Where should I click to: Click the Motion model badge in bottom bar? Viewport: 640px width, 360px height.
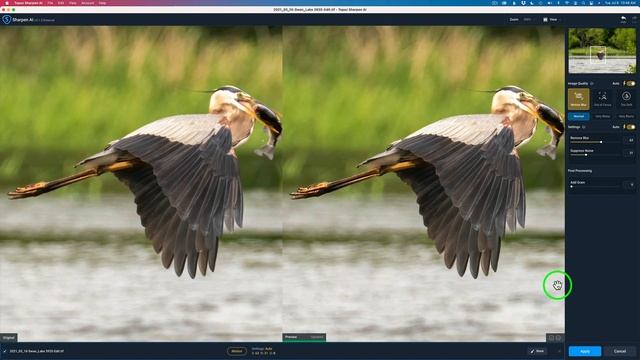237,351
